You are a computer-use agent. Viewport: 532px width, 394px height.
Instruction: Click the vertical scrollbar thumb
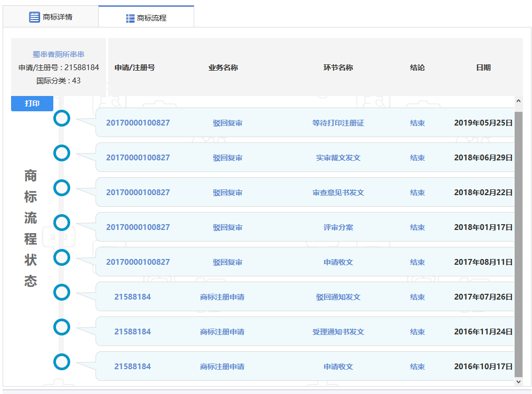[x=518, y=243]
